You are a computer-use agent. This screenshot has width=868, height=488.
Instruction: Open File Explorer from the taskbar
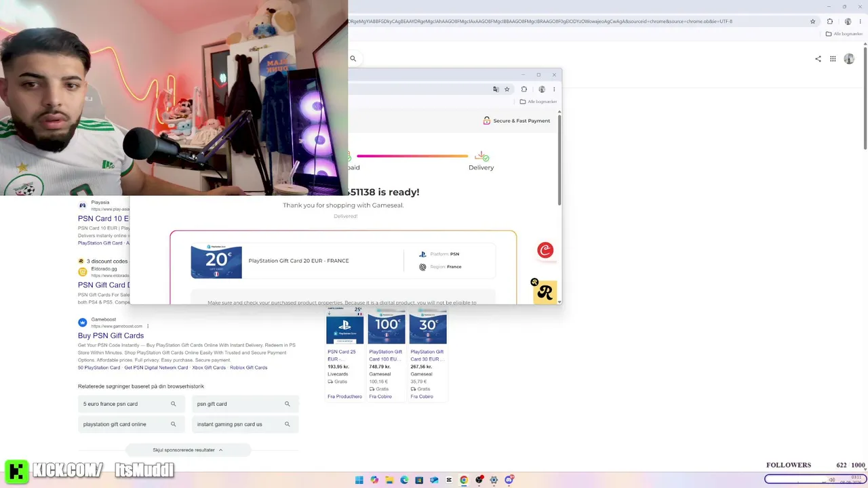point(389,480)
